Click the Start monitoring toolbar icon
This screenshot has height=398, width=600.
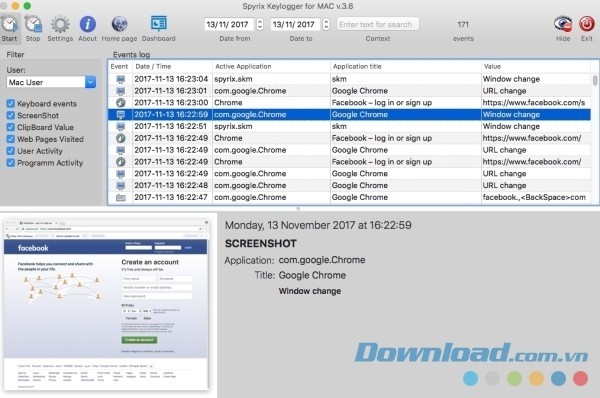coord(9,24)
